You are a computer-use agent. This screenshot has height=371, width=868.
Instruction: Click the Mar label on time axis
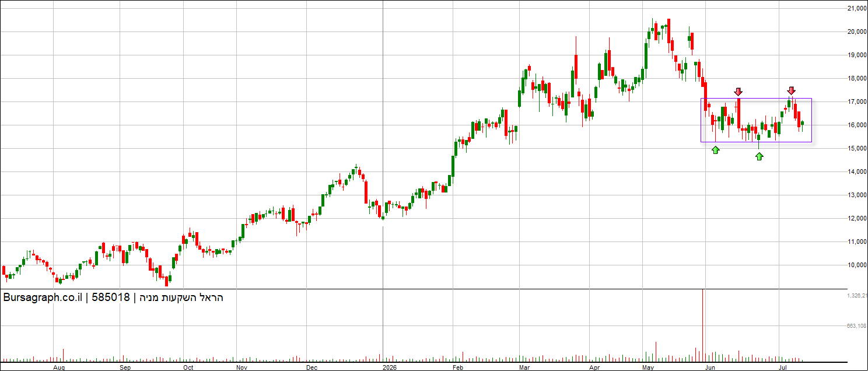click(x=524, y=368)
